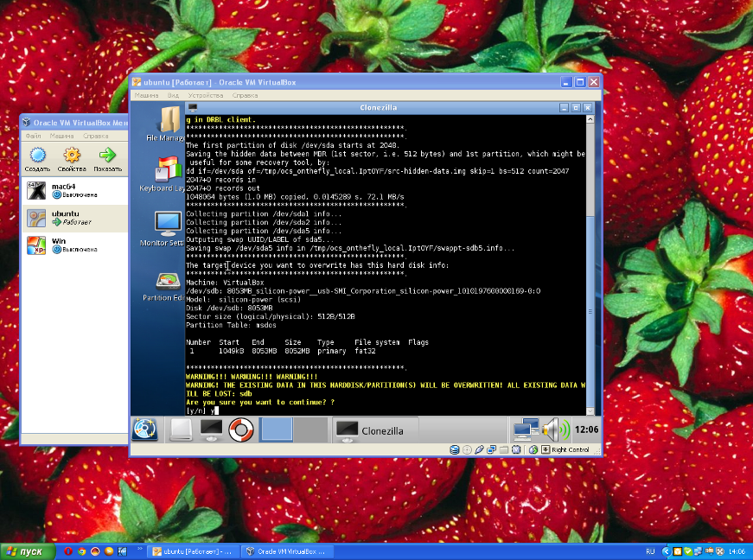Click the Создать (Create) toolbar button
Screen dimensions: 753x560
(37, 156)
